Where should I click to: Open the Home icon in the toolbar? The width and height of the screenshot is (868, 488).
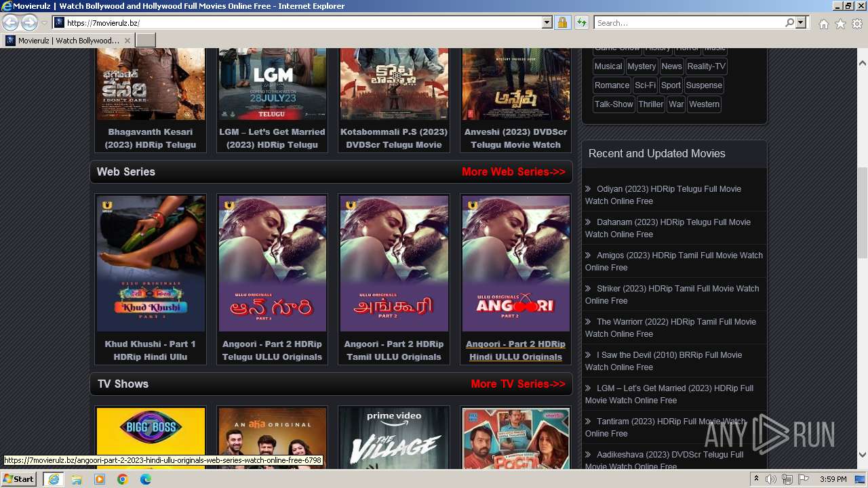coord(823,24)
